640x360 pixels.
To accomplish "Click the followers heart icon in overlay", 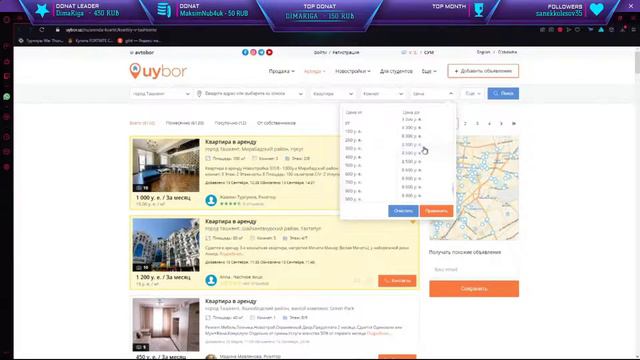I will coord(596,9).
